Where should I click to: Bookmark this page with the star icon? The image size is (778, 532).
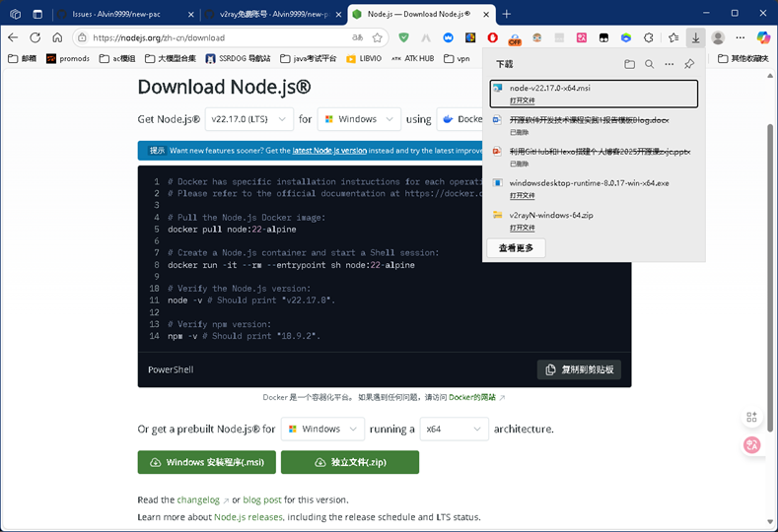pos(378,37)
